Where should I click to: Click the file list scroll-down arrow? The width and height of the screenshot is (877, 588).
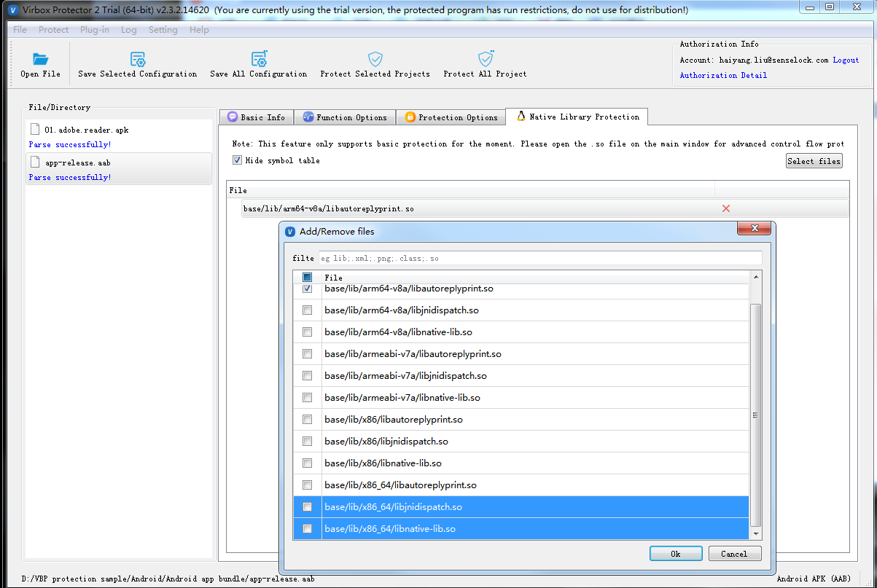[x=755, y=533]
